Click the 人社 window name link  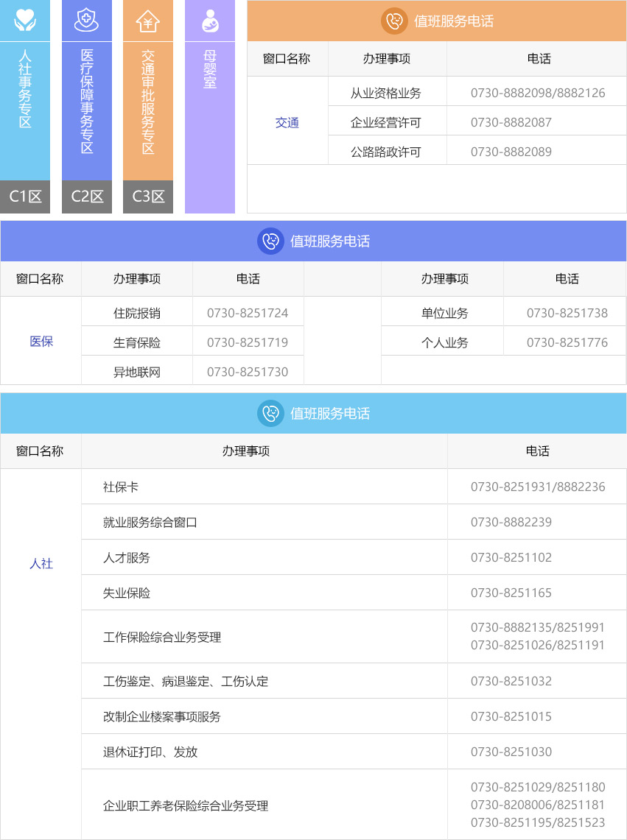pyautogui.click(x=41, y=564)
